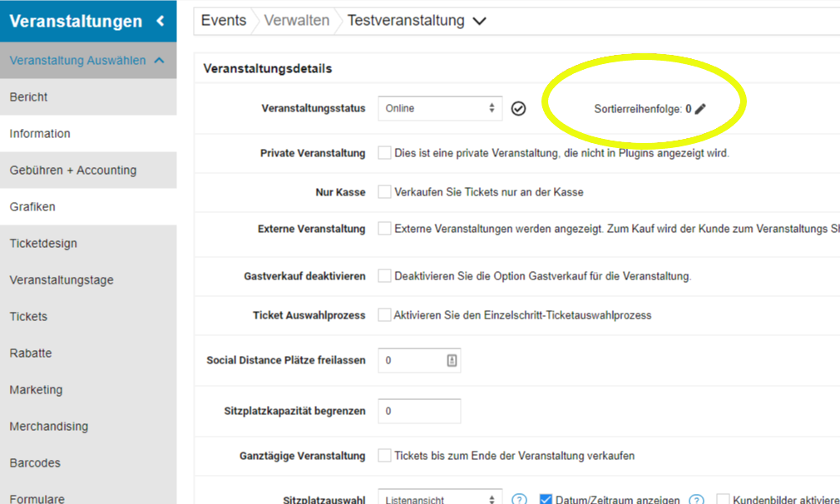Enable the Externe Veranstaltung checkbox
The height and width of the screenshot is (504, 840).
tap(384, 229)
